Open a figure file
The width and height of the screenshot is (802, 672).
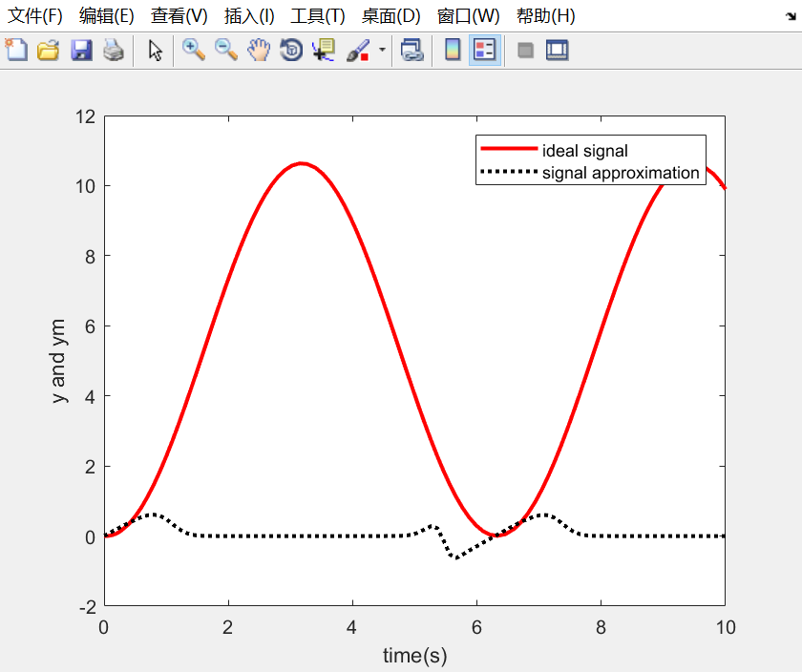tap(49, 50)
